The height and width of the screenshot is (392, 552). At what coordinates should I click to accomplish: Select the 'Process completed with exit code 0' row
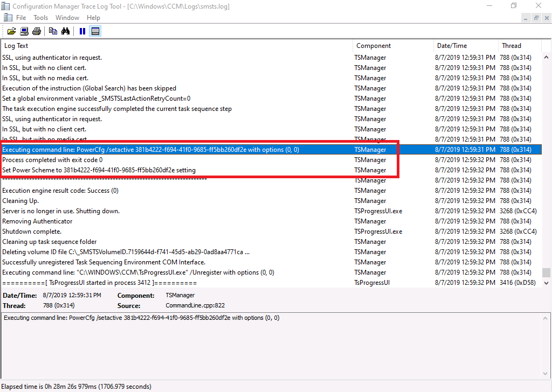click(x=271, y=160)
